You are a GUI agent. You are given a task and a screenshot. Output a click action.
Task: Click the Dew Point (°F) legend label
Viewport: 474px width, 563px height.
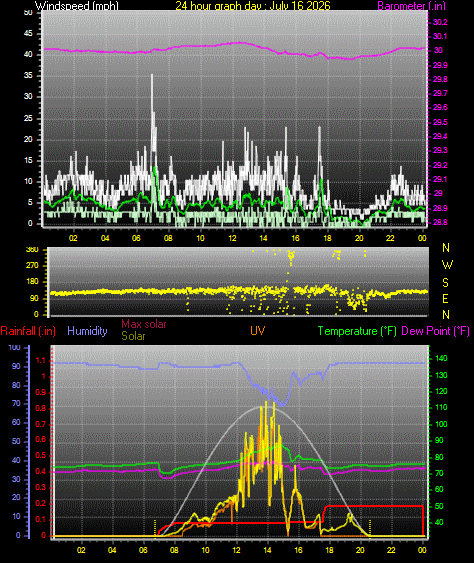435,331
